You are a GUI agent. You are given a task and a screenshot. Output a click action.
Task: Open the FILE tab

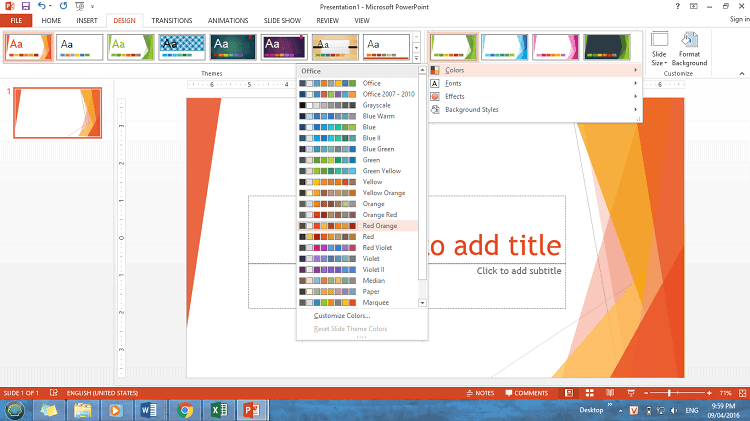pos(16,21)
